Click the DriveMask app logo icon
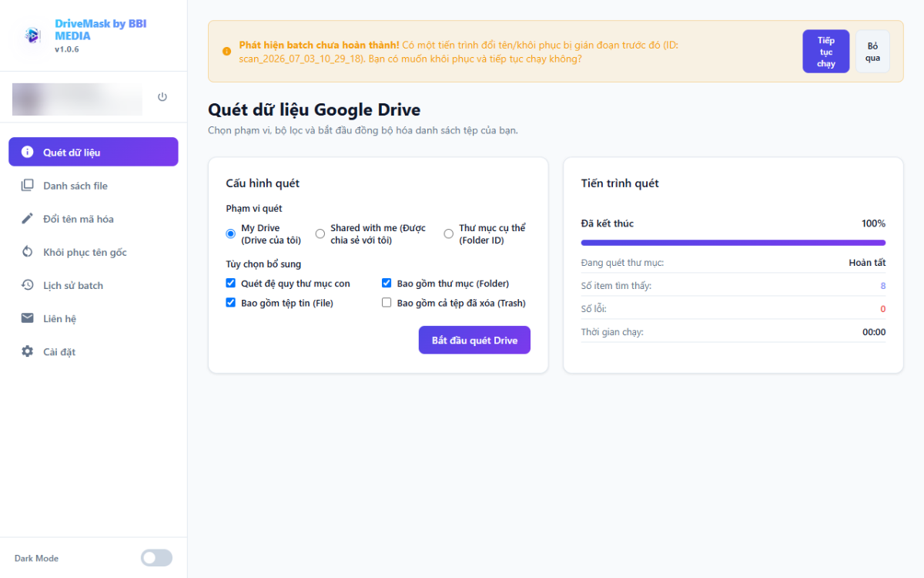Image resolution: width=924 pixels, height=578 pixels. (x=32, y=34)
